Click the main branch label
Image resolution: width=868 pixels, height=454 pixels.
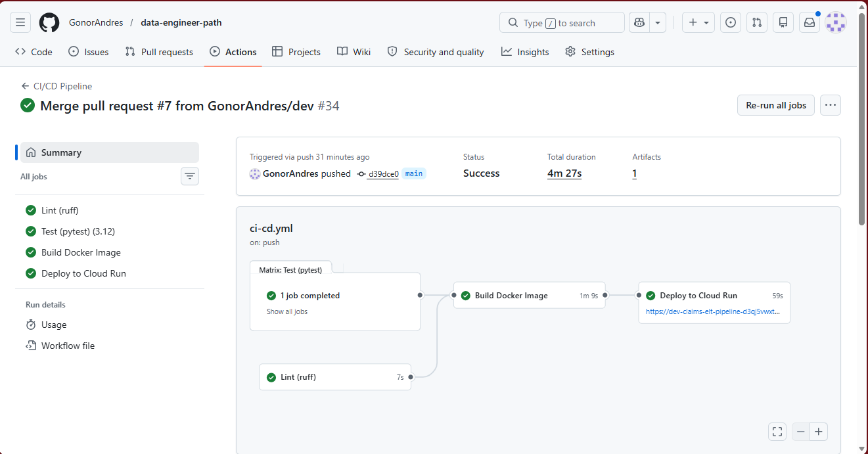(414, 173)
